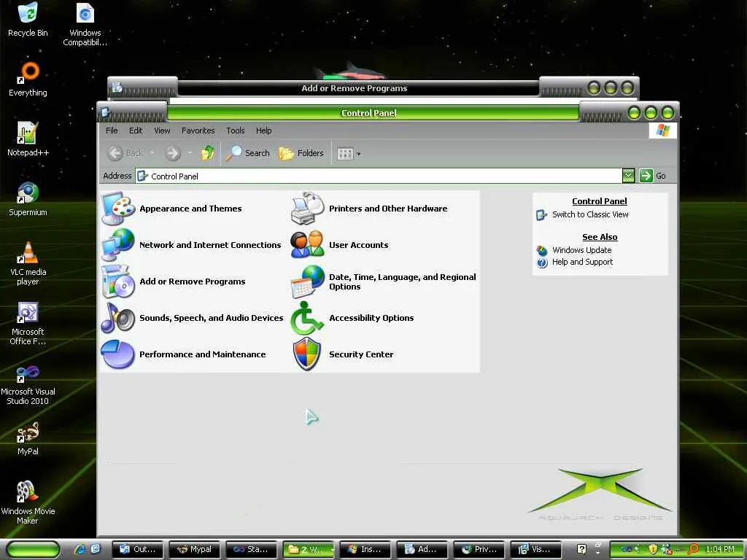Open the Search pane in toolbar
Image resolution: width=747 pixels, height=560 pixels.
[248, 153]
